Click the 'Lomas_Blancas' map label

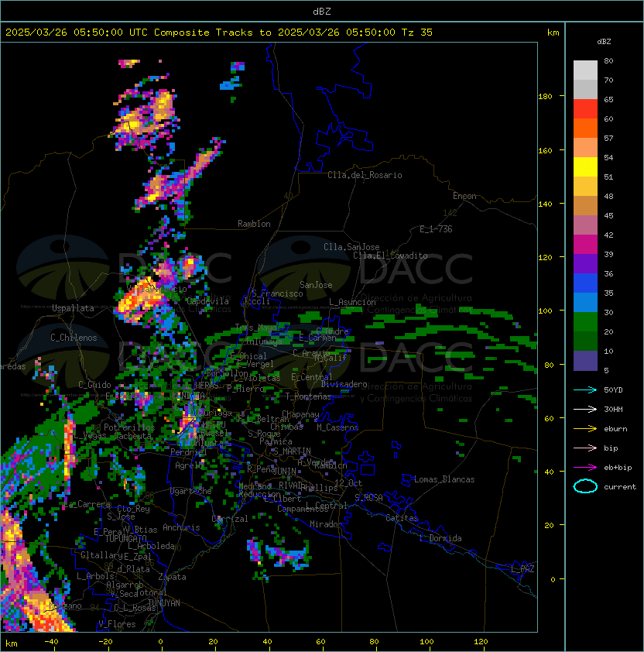[444, 479]
